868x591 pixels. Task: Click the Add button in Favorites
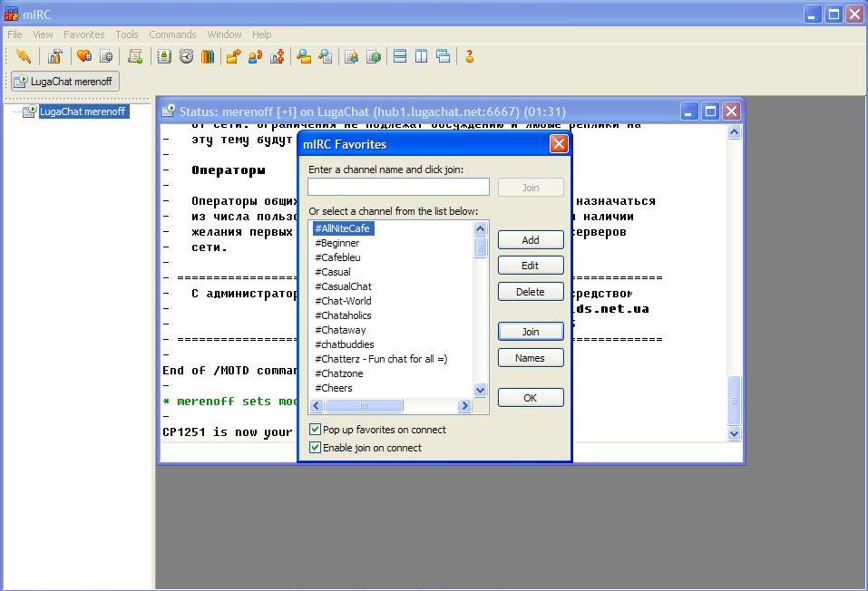coord(531,239)
